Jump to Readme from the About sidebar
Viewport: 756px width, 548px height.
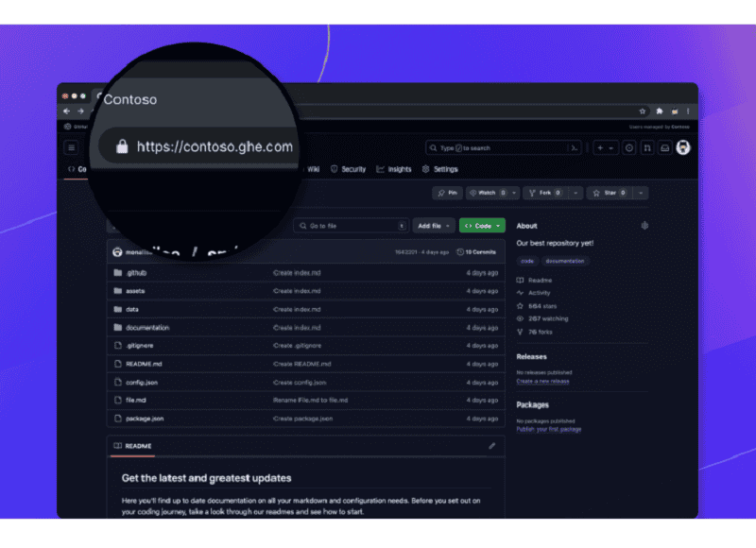click(534, 280)
